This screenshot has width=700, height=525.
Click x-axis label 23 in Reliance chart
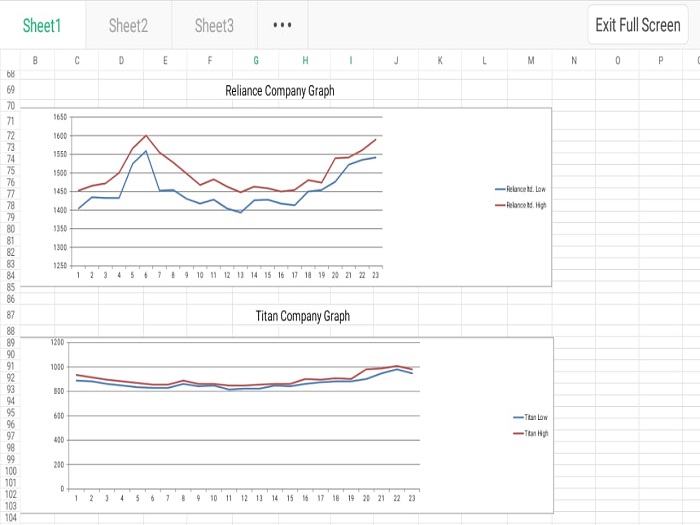pyautogui.click(x=375, y=275)
